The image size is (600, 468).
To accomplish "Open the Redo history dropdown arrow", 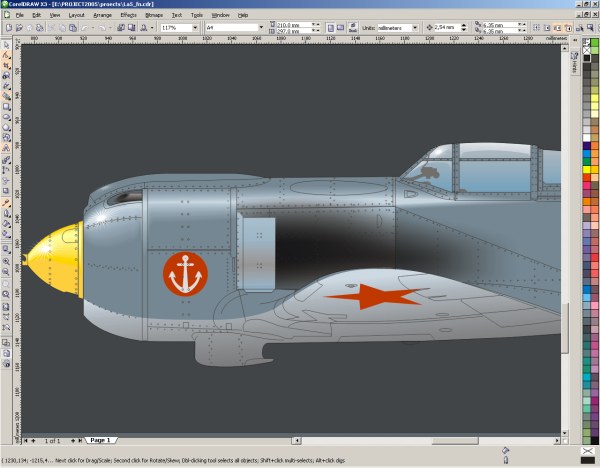I will (x=110, y=28).
